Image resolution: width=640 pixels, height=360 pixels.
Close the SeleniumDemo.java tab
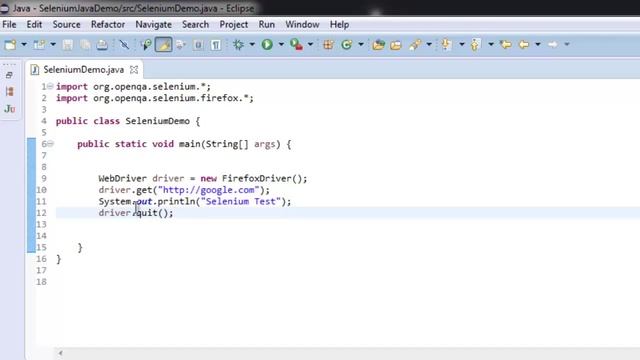coord(134,70)
